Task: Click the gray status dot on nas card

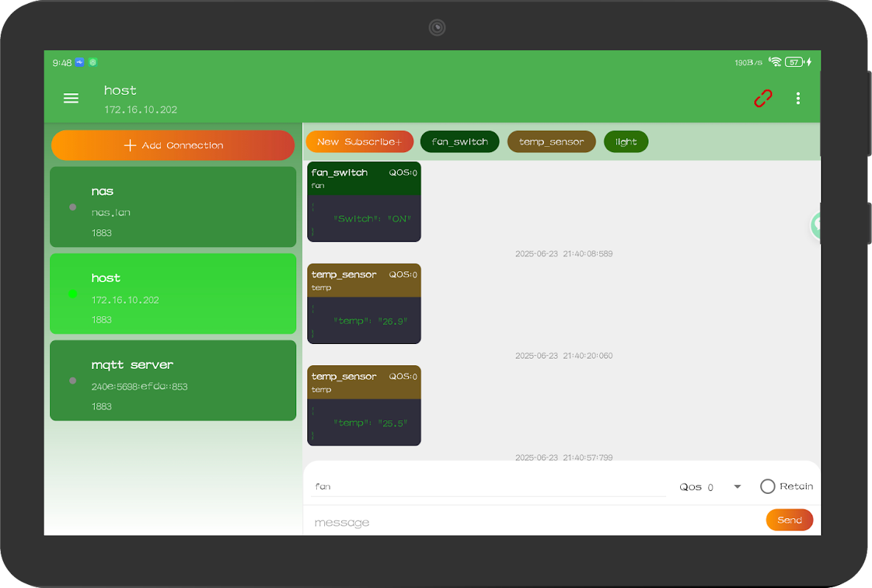Action: (x=73, y=207)
